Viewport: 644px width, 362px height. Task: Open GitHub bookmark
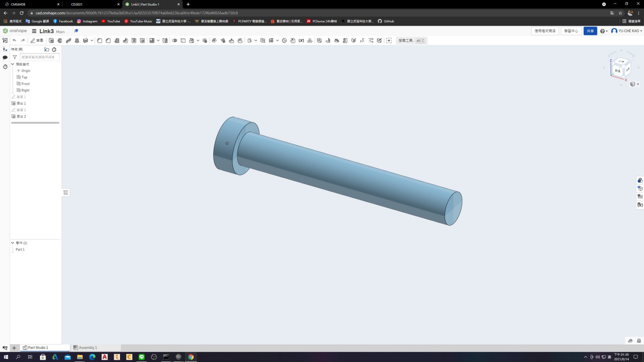pyautogui.click(x=386, y=21)
